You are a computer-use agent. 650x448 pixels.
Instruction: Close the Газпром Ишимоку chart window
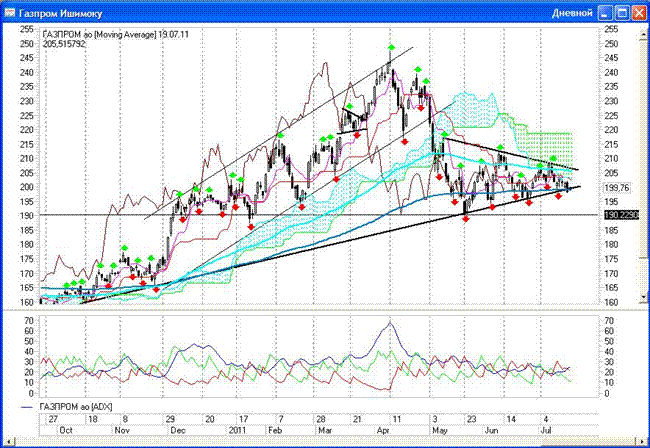pyautogui.click(x=639, y=13)
